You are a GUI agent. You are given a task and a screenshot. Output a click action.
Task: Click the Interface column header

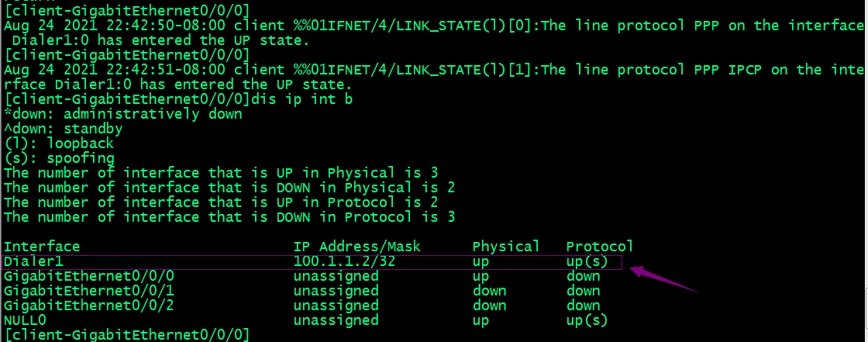(42, 247)
